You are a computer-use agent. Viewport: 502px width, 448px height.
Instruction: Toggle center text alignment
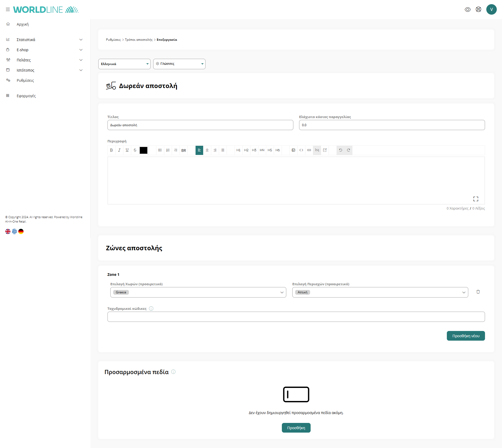point(207,150)
